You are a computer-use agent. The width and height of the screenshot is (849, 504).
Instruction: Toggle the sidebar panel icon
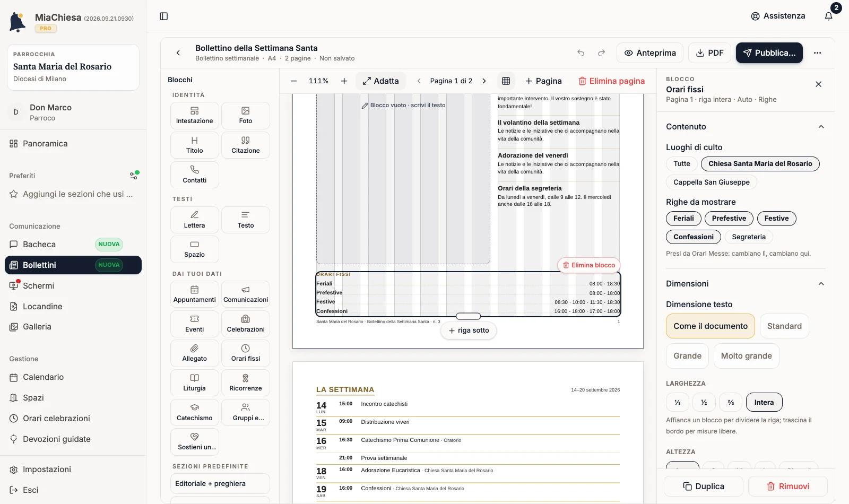(x=164, y=16)
